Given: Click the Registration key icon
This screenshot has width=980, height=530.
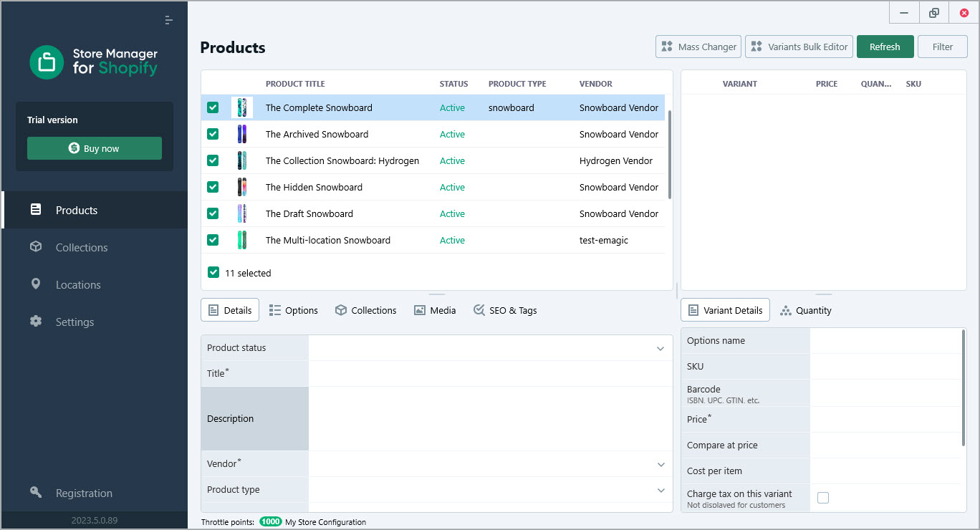Looking at the screenshot, I should coord(36,493).
